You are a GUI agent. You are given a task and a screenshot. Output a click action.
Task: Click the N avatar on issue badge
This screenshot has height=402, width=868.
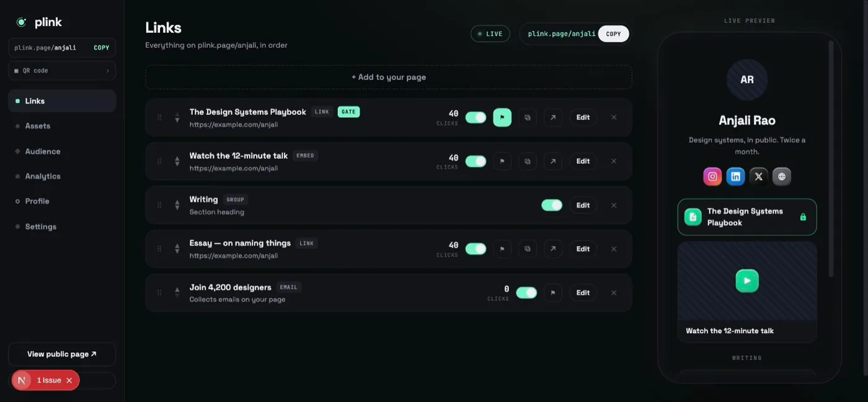point(22,380)
